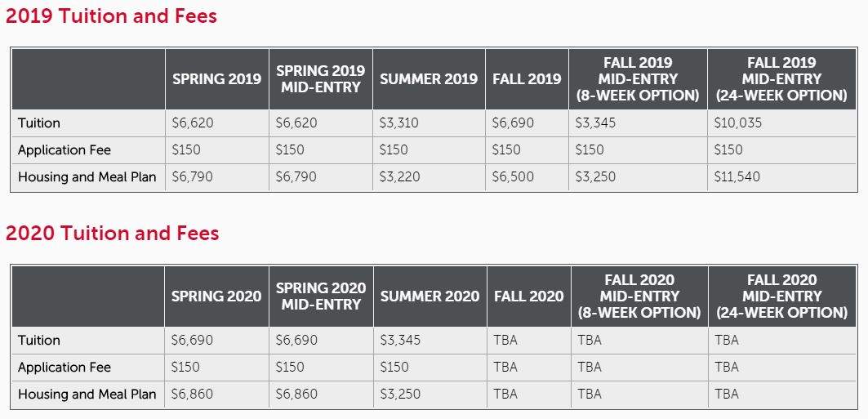Click Housing and Meal Plan label in 2020 table

pyautogui.click(x=87, y=394)
